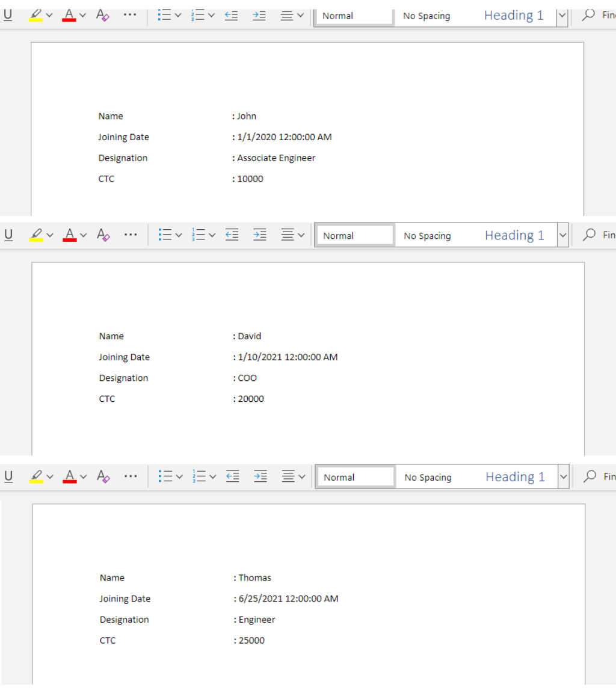Open more options ellipsis above David's document
Viewport: 616px width, 690px height.
tap(131, 235)
